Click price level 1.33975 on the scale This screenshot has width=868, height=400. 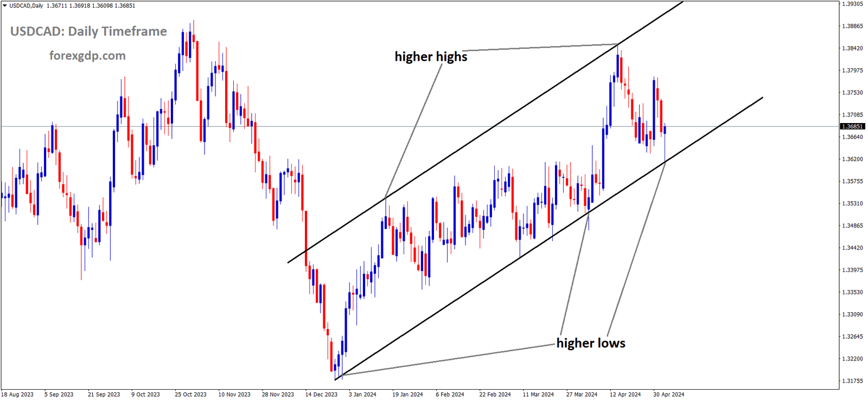coord(852,270)
